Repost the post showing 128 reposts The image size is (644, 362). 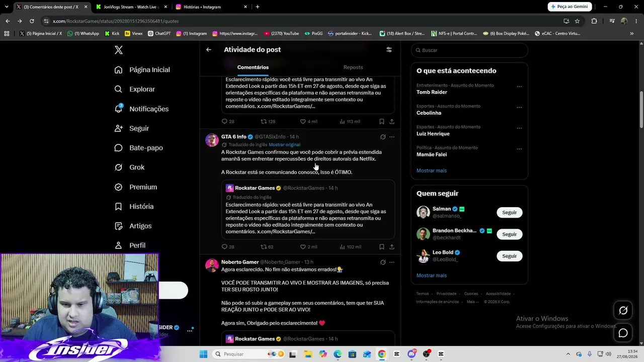point(268,121)
